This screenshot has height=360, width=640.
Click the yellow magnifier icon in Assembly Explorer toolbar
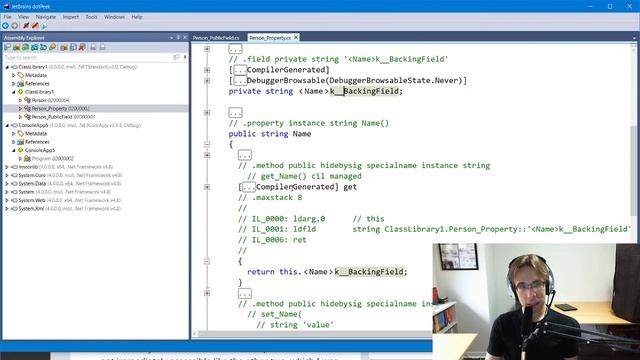click(x=53, y=47)
